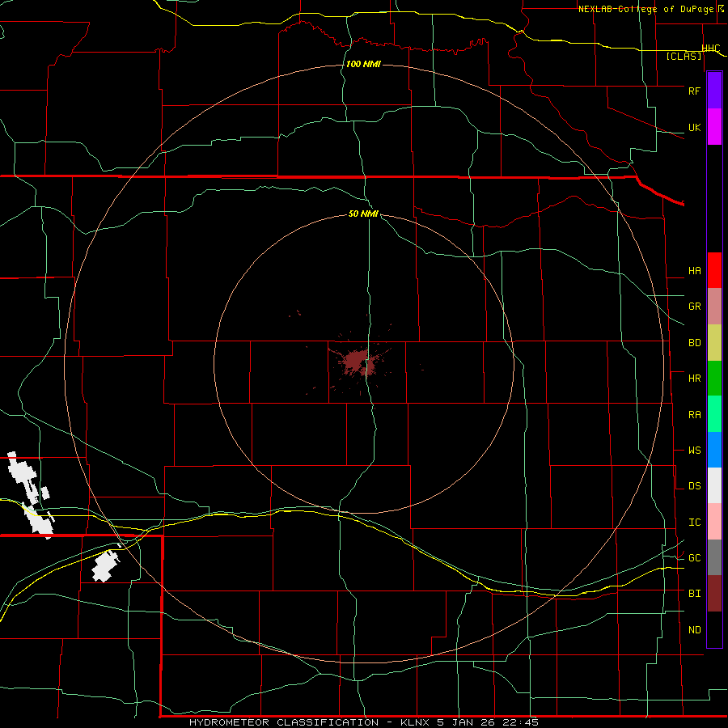
Task: Click the KLNX radar site identifier
Action: point(416,722)
